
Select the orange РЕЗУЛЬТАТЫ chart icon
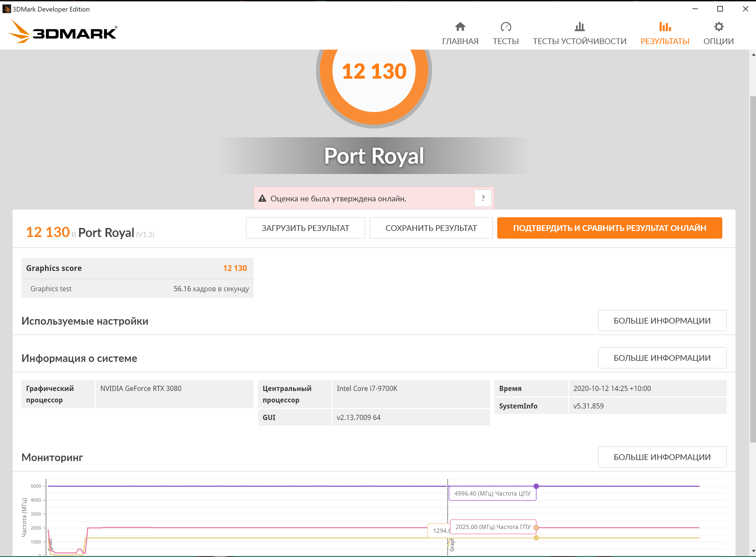665,27
